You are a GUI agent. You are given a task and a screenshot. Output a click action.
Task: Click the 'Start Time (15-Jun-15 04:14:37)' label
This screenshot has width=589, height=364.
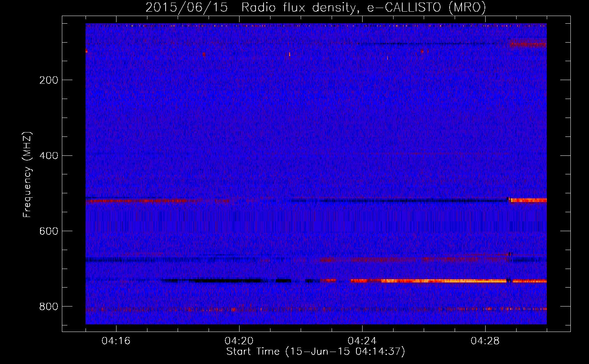coord(316,352)
